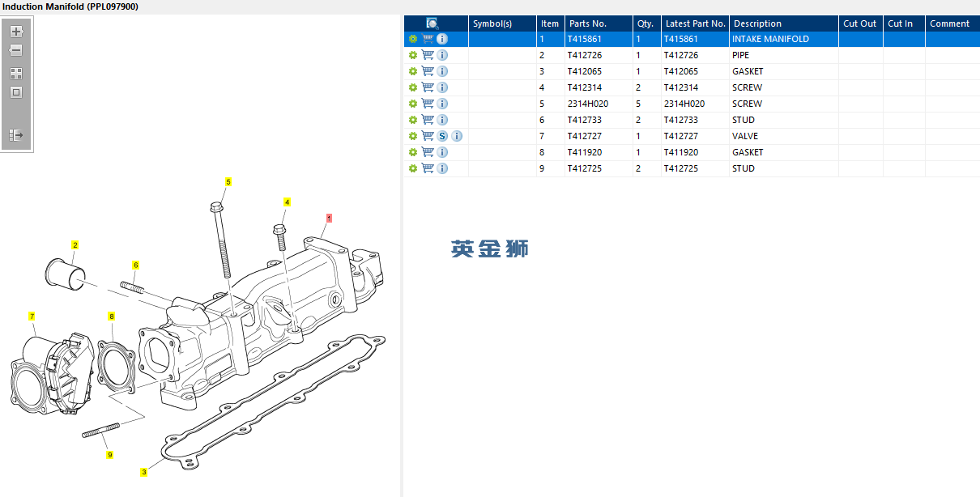Image resolution: width=980 pixels, height=497 pixels.
Task: Click callout number 5 on the diagram
Action: [x=228, y=182]
